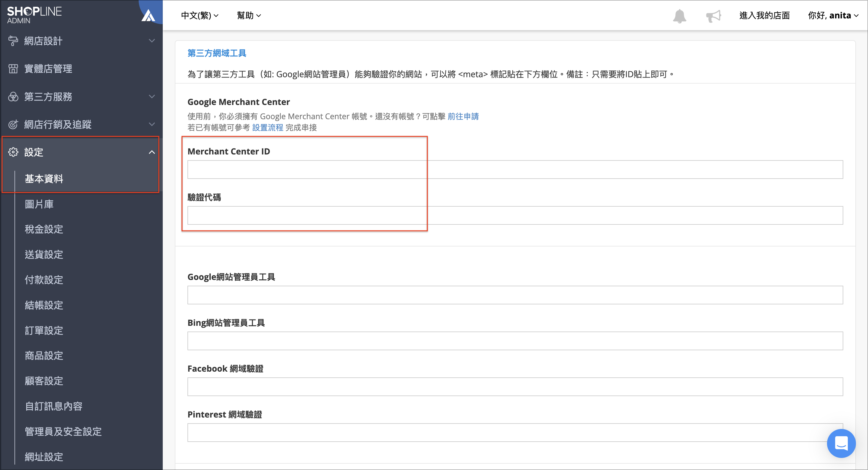Select 圖片庫 submenu item
This screenshot has height=470, width=868.
(39, 204)
